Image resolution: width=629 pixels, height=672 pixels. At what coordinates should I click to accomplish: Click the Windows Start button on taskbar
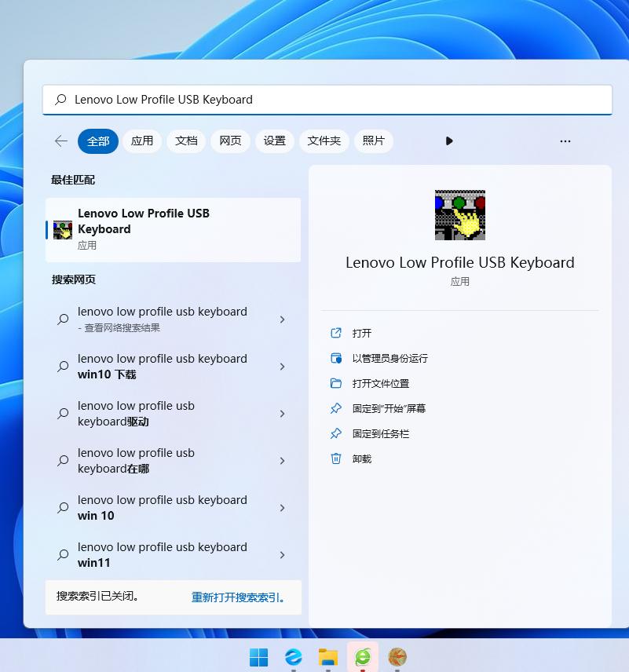[x=258, y=657]
